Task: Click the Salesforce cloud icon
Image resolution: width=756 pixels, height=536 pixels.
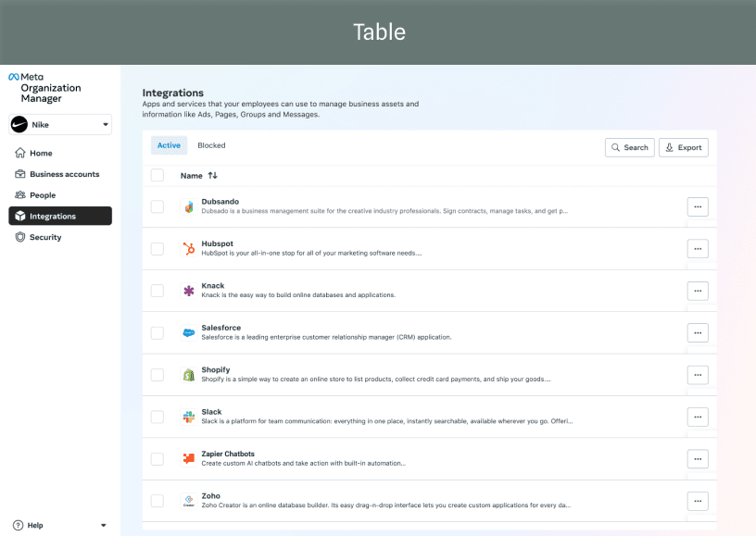Action: coord(189,331)
